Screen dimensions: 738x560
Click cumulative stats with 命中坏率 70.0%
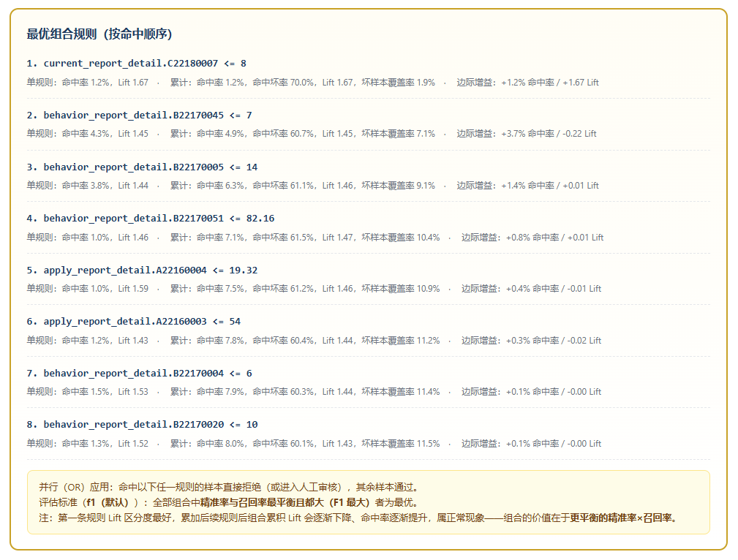pyautogui.click(x=303, y=83)
